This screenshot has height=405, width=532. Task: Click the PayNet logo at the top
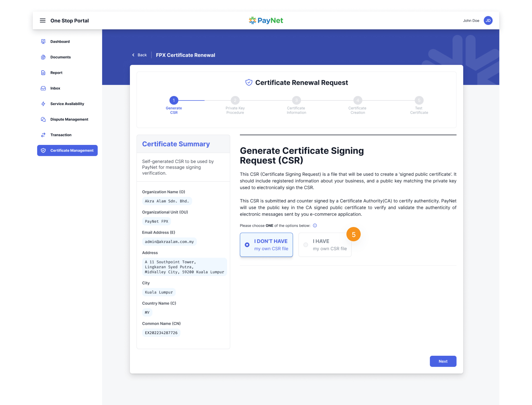pyautogui.click(x=266, y=20)
